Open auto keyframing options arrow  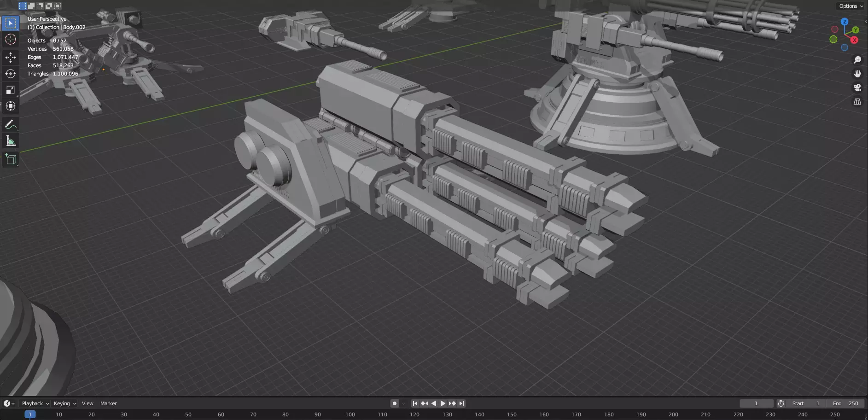point(404,403)
